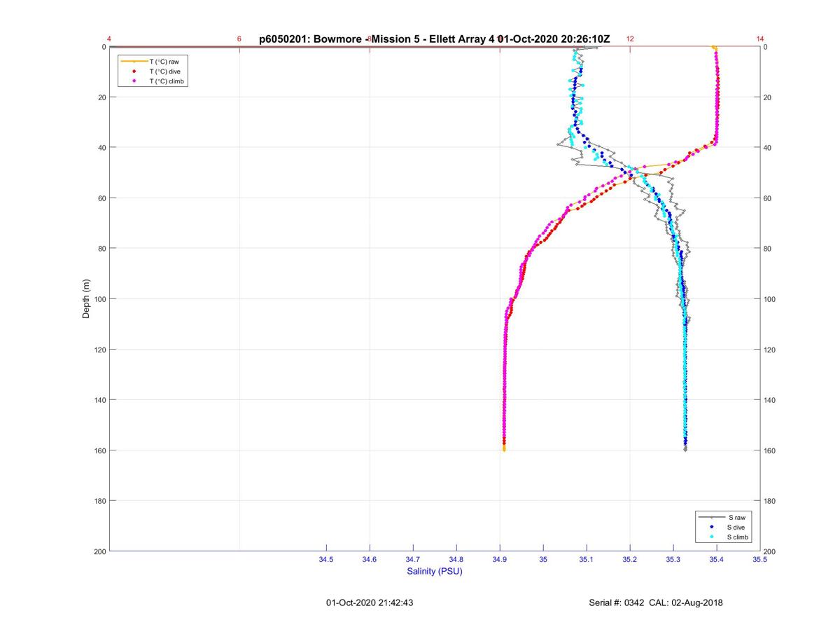Click the red 6 temperature tick label
The width and height of the screenshot is (840, 620).
point(239,39)
